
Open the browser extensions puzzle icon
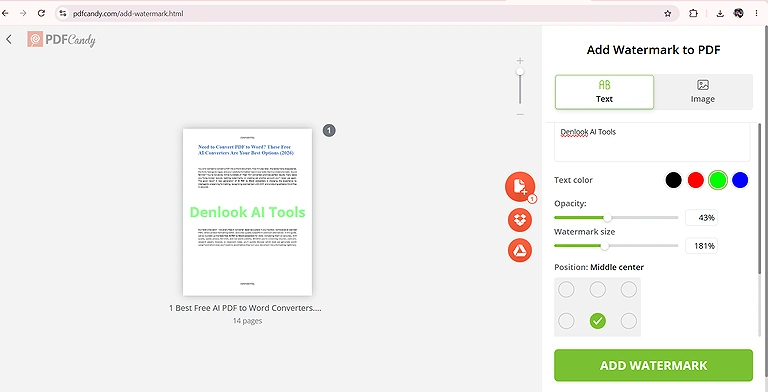pos(694,14)
